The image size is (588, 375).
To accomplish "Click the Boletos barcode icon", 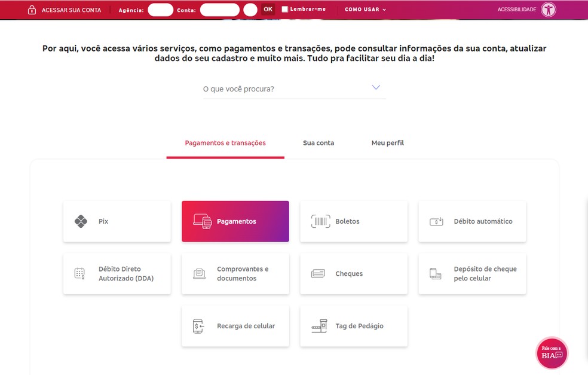I will [x=320, y=221].
